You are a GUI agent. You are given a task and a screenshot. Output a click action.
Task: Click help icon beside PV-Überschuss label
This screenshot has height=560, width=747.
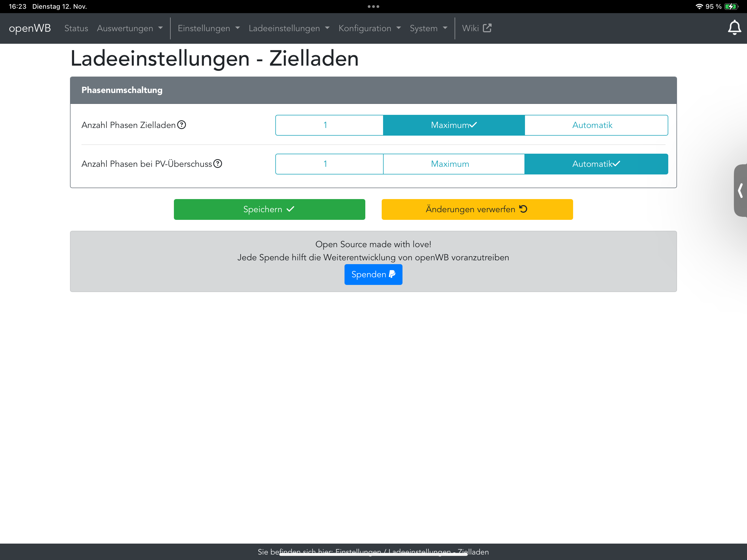coord(218,164)
